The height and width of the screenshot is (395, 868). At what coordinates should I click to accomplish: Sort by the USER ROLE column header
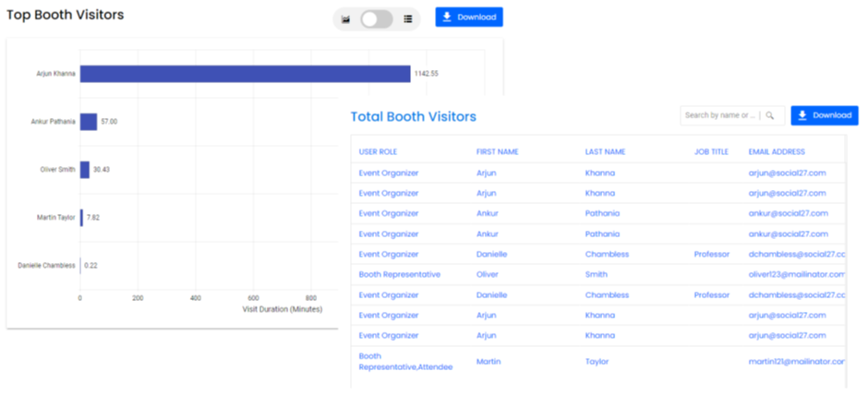378,151
